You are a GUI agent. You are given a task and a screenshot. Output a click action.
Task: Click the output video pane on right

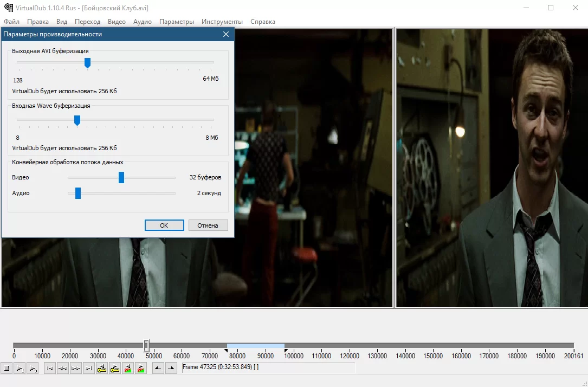(x=492, y=168)
